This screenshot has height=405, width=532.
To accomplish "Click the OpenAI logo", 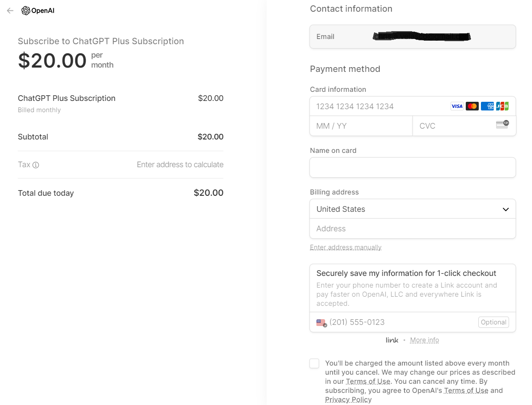I will 38,10.
